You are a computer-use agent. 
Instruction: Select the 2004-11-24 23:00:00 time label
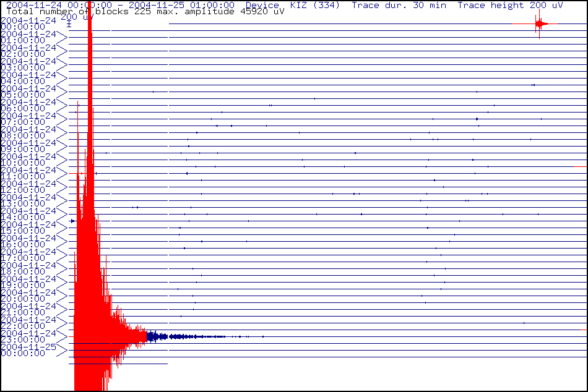pos(28,336)
